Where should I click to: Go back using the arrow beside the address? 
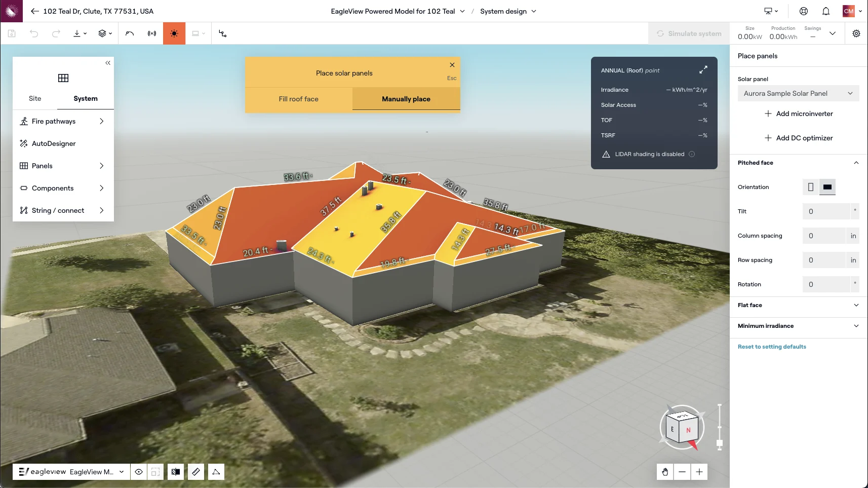point(35,11)
